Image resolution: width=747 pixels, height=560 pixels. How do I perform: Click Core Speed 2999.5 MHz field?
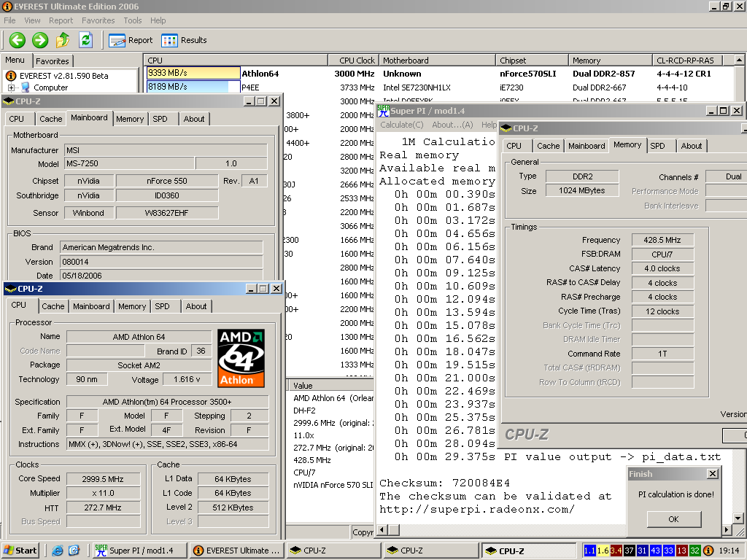click(x=103, y=479)
